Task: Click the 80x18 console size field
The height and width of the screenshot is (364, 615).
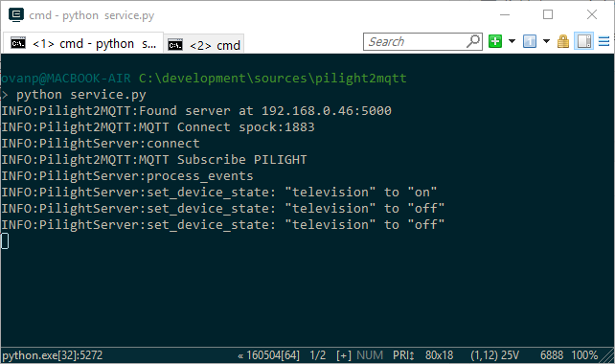Action: (x=440, y=355)
